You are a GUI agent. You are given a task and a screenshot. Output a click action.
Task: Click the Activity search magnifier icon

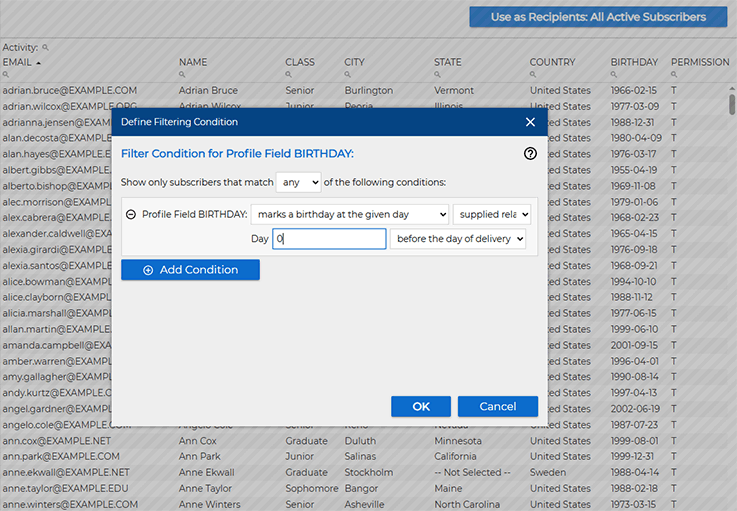[45, 48]
